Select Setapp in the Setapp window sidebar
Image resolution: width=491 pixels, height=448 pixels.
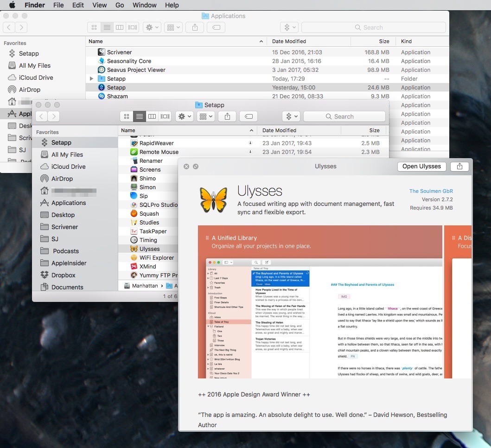point(75,142)
